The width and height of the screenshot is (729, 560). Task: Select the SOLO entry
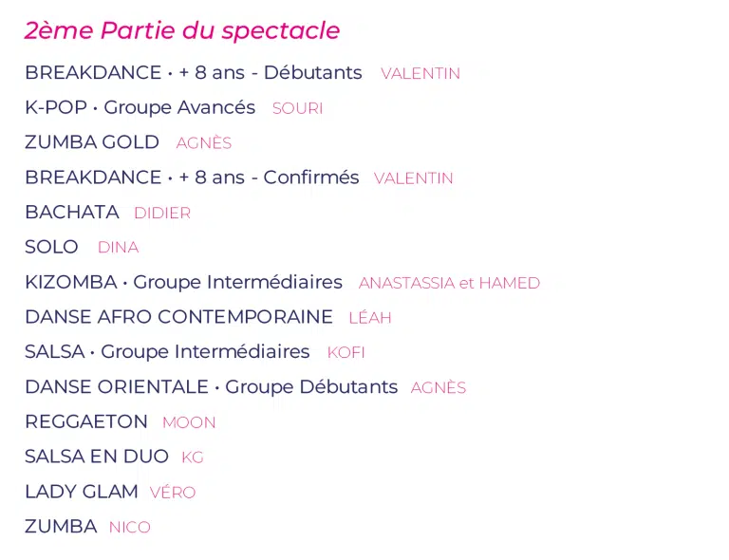pos(51,247)
